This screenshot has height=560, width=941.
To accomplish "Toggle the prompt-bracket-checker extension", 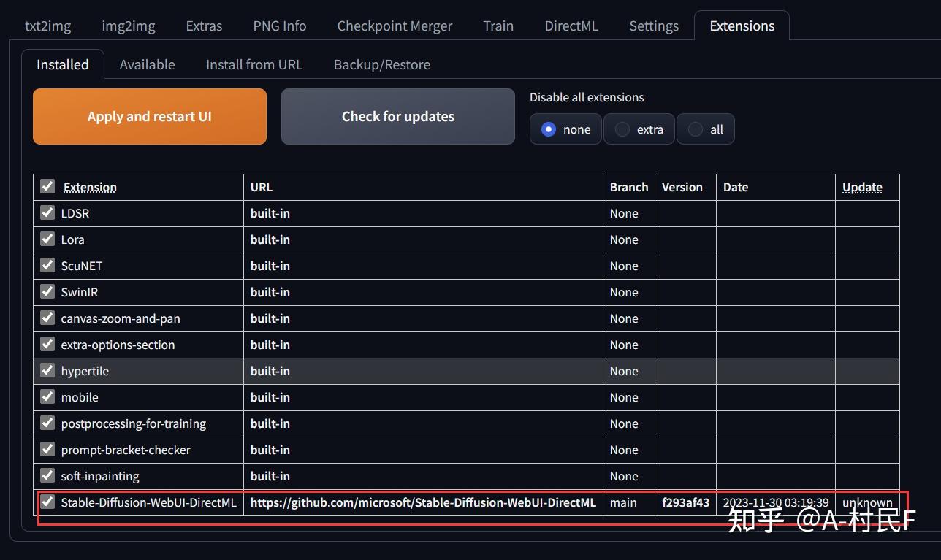I will [x=47, y=449].
